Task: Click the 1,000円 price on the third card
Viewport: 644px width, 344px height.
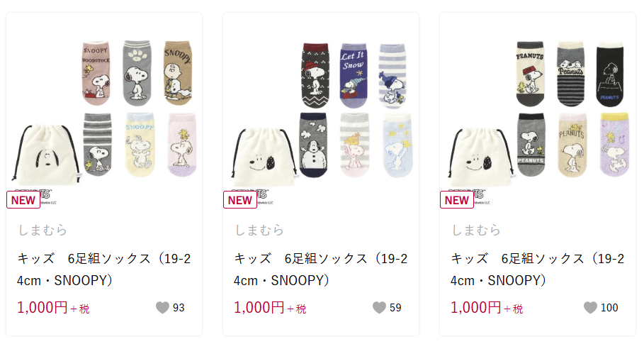Action: pos(476,307)
